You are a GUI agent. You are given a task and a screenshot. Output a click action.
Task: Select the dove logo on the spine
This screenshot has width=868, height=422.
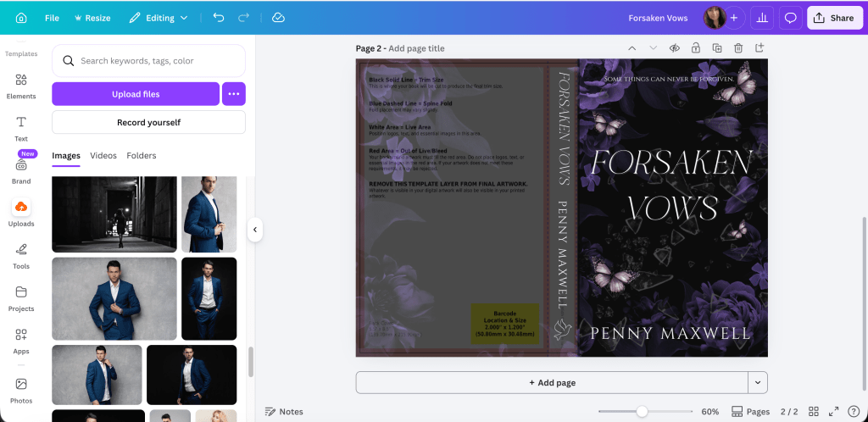coord(563,329)
